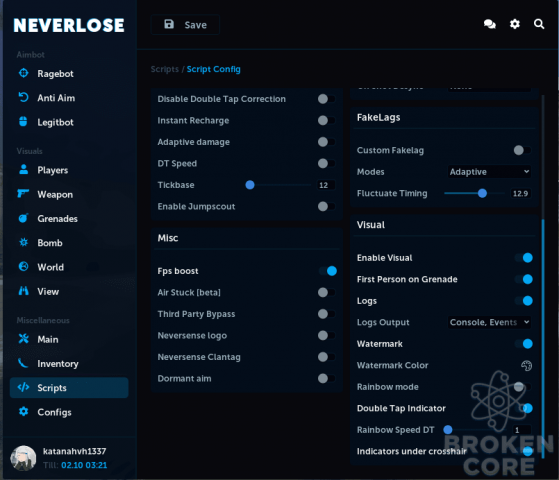
Task: Click the World globe icon
Action: coord(24,266)
